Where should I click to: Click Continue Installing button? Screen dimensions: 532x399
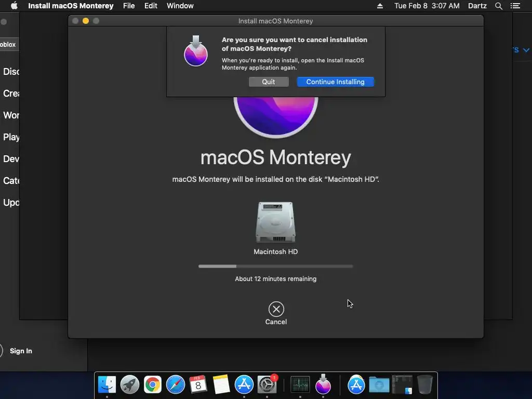(335, 82)
